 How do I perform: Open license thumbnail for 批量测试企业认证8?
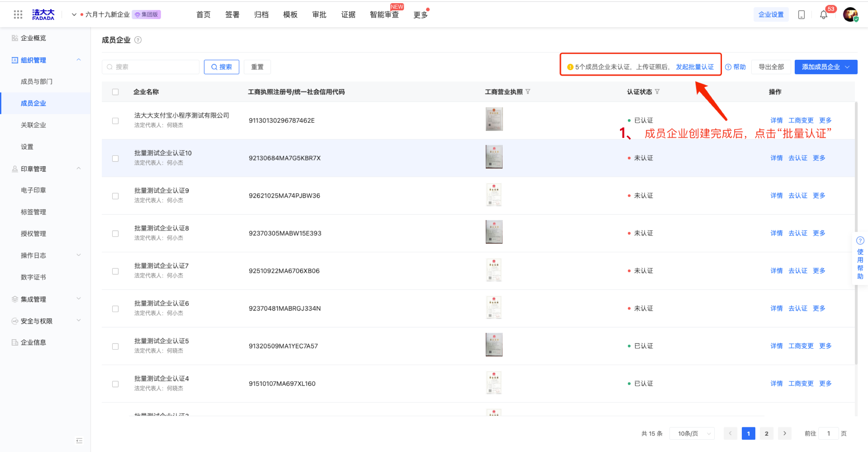494,232
